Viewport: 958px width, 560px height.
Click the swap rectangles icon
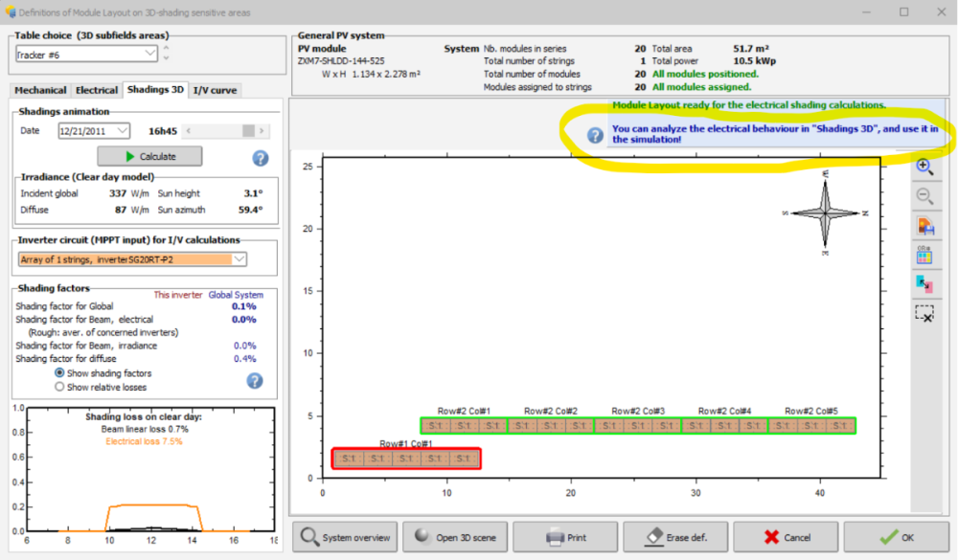[924, 283]
